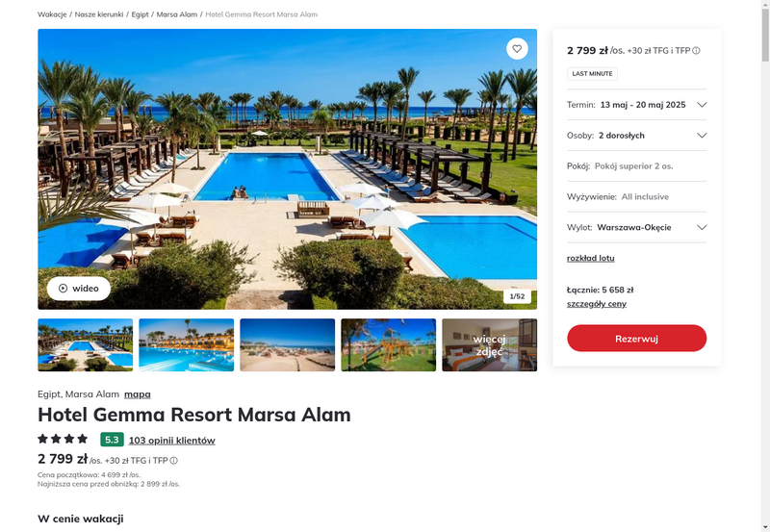Open mapa link next to location
The image size is (770, 532).
click(138, 394)
